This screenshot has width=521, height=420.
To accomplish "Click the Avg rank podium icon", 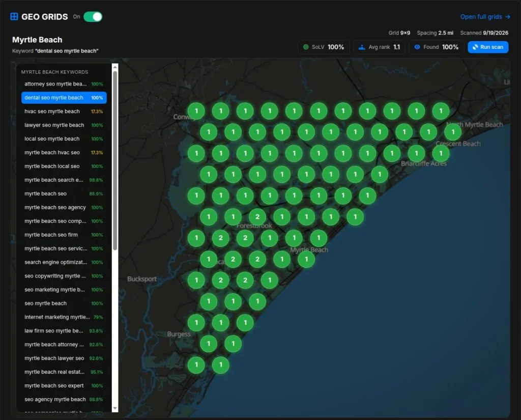I will tap(362, 47).
